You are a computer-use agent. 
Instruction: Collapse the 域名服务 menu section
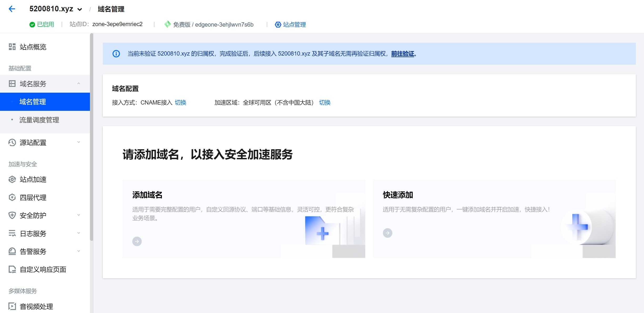(x=78, y=84)
